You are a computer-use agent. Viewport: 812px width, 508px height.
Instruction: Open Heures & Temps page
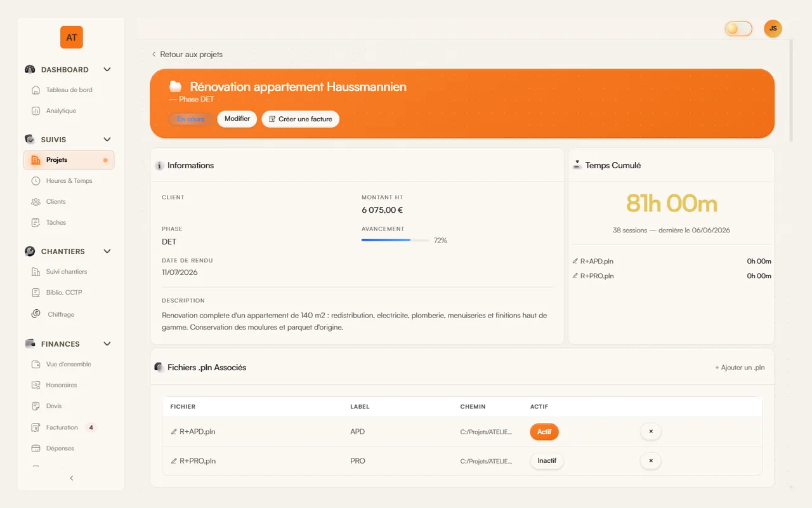69,181
